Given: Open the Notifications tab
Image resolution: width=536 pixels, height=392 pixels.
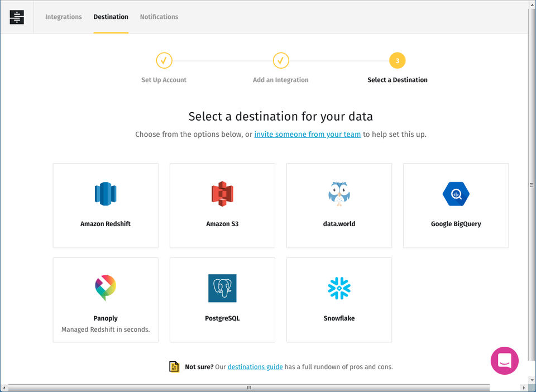Looking at the screenshot, I should coord(159,17).
